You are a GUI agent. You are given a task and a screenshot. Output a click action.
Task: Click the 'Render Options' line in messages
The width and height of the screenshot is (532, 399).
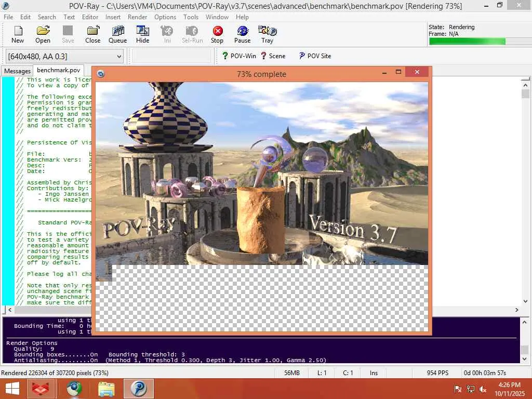pyautogui.click(x=32, y=343)
